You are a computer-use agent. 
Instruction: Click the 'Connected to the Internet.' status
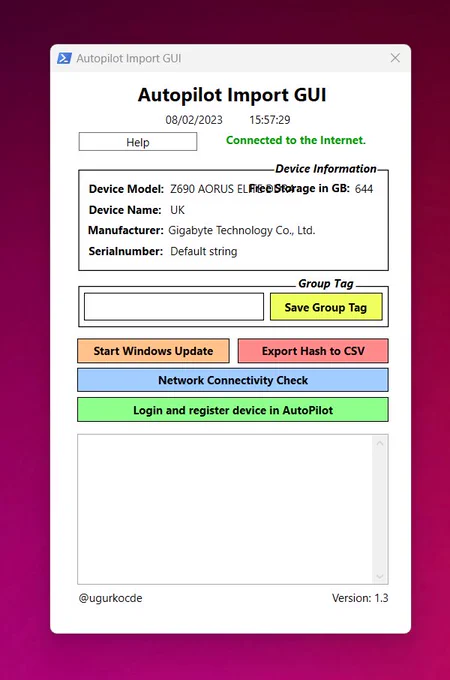click(296, 141)
